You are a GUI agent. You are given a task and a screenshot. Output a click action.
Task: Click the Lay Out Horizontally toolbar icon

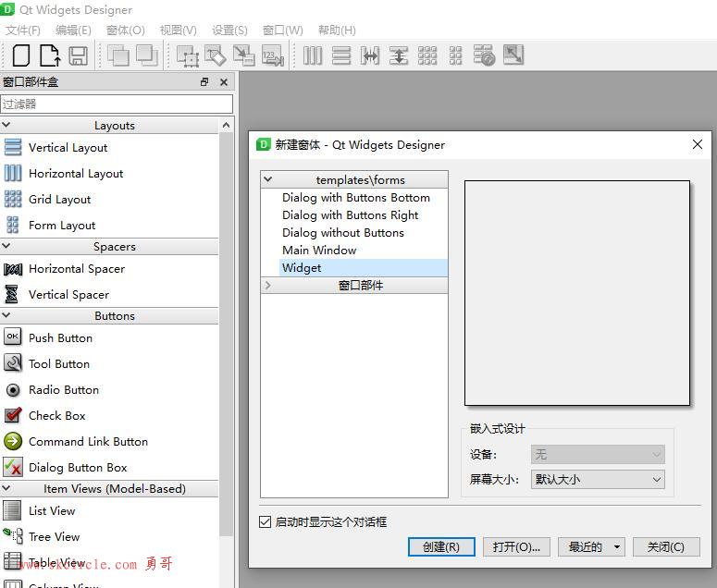coord(313,55)
